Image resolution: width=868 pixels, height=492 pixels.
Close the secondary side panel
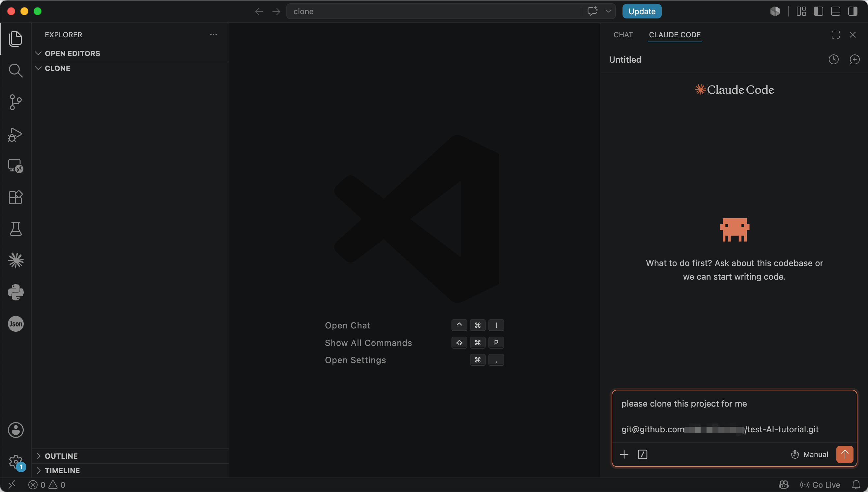click(x=853, y=35)
